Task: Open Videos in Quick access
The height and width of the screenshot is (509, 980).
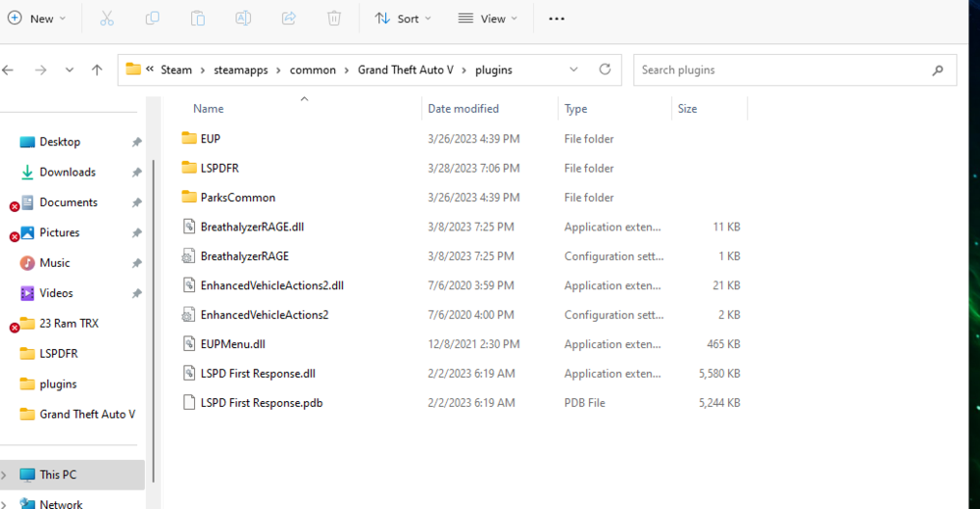Action: tap(56, 293)
